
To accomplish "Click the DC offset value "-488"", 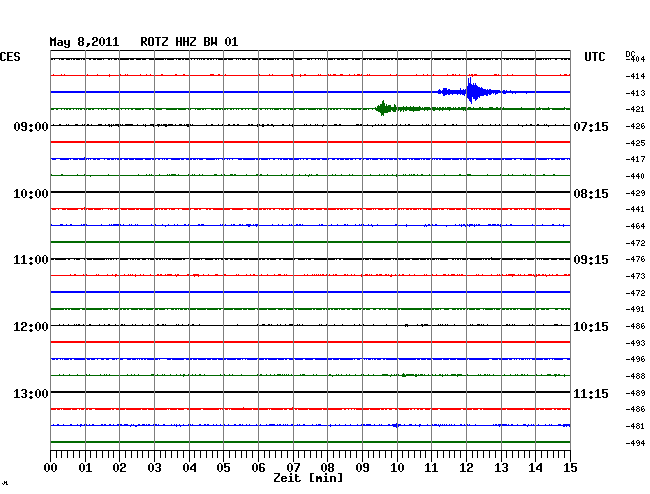I will [x=635, y=376].
